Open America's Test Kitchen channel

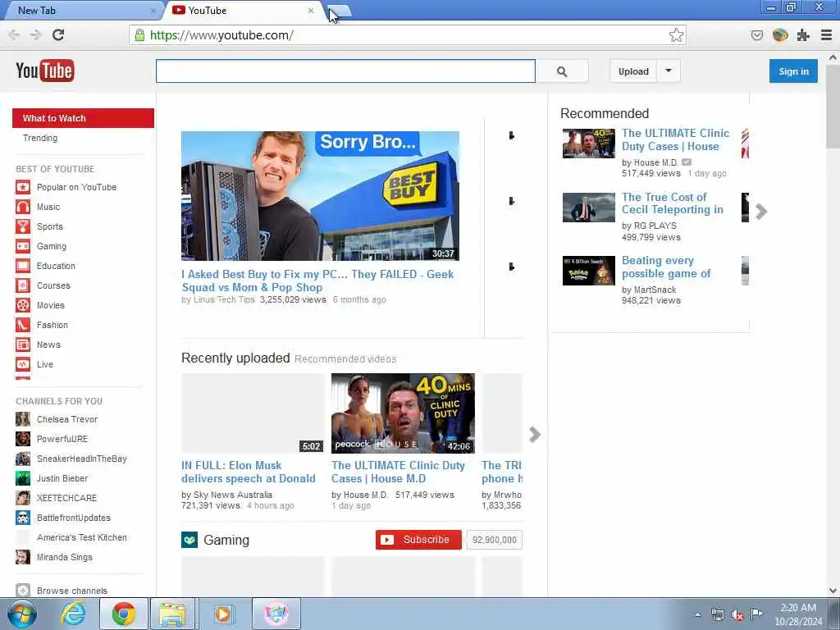point(82,537)
